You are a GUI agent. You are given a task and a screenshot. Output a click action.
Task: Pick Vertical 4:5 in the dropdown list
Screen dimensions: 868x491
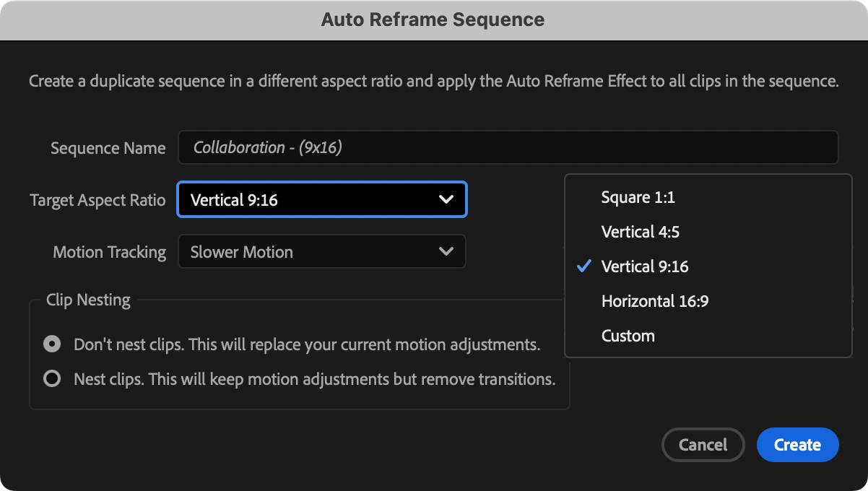click(640, 232)
